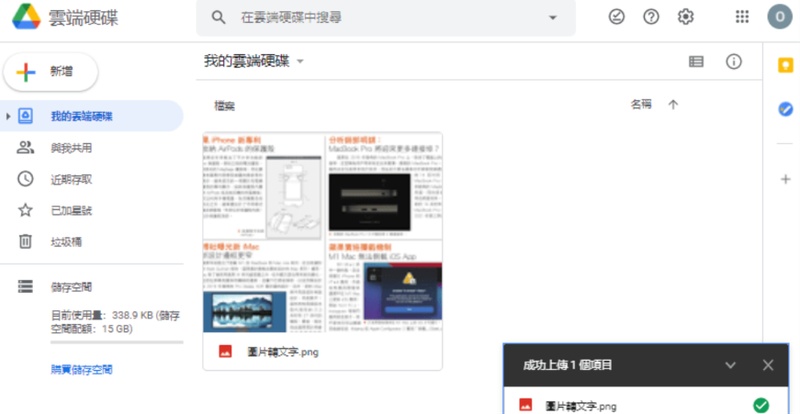Image resolution: width=800 pixels, height=414 pixels.
Task: Open the 我的雲端硬碟 header dropdown
Action: coord(254,62)
